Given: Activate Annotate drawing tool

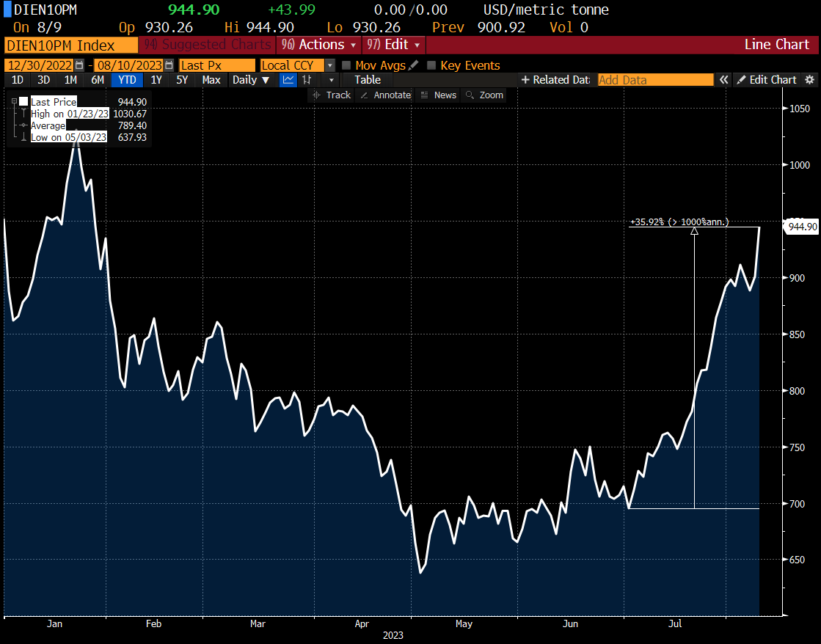Looking at the screenshot, I should click(x=385, y=95).
